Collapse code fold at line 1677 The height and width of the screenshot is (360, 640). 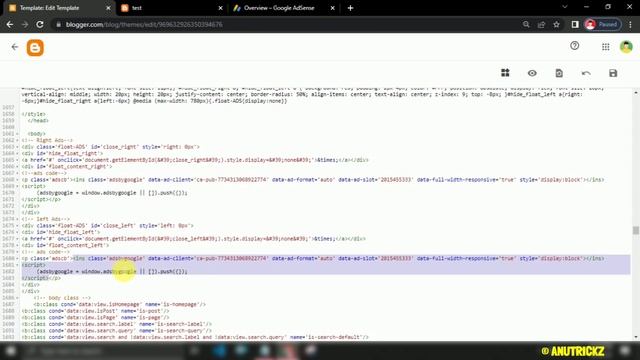pos(18,239)
